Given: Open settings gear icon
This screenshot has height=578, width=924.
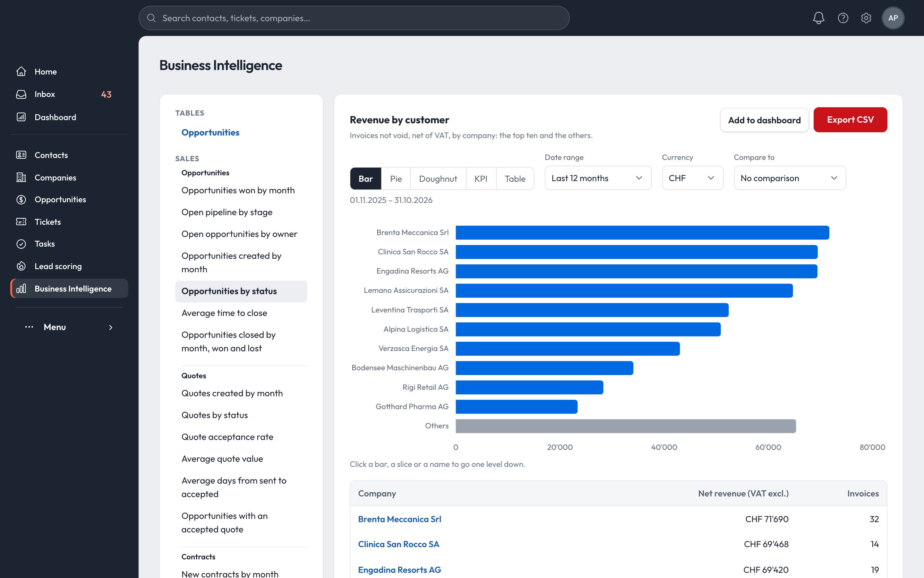Looking at the screenshot, I should [x=866, y=18].
